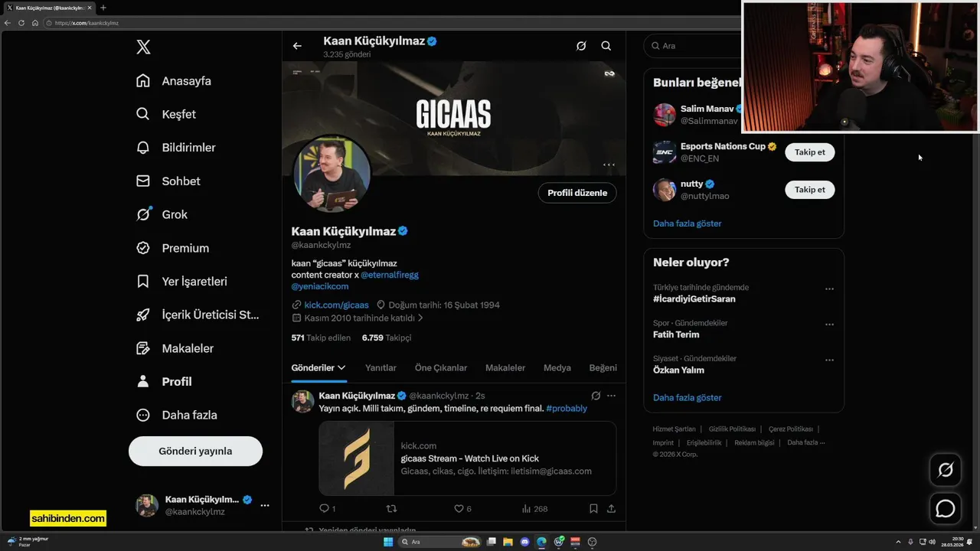Screen dimensions: 980x551
Task: Open #probably hashtag link
Action: pos(567,409)
